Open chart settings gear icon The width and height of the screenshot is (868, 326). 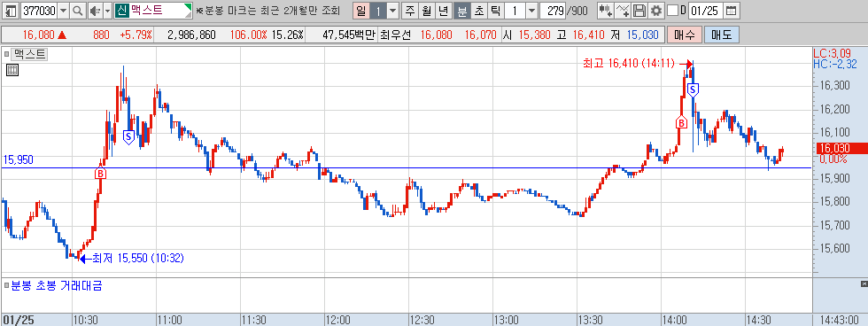click(x=656, y=10)
